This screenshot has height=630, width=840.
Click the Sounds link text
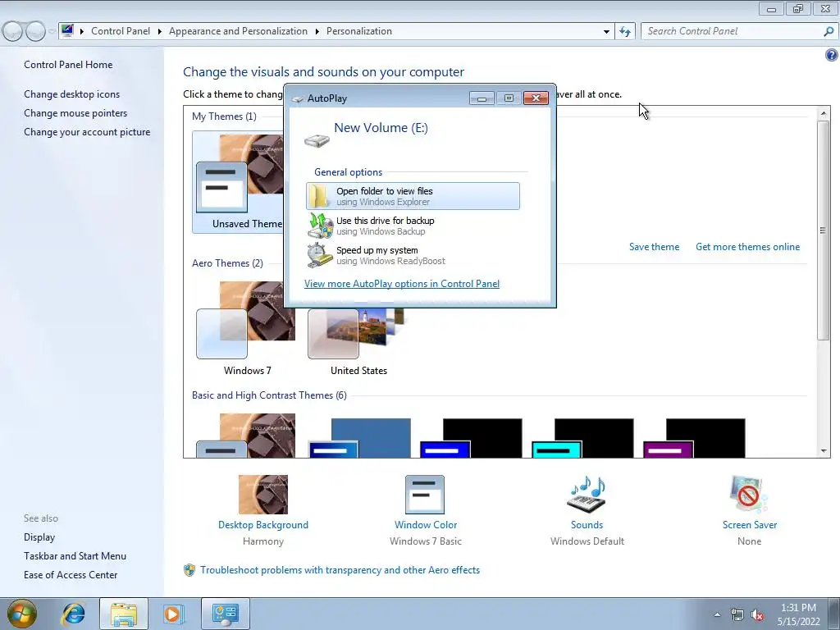coord(587,525)
